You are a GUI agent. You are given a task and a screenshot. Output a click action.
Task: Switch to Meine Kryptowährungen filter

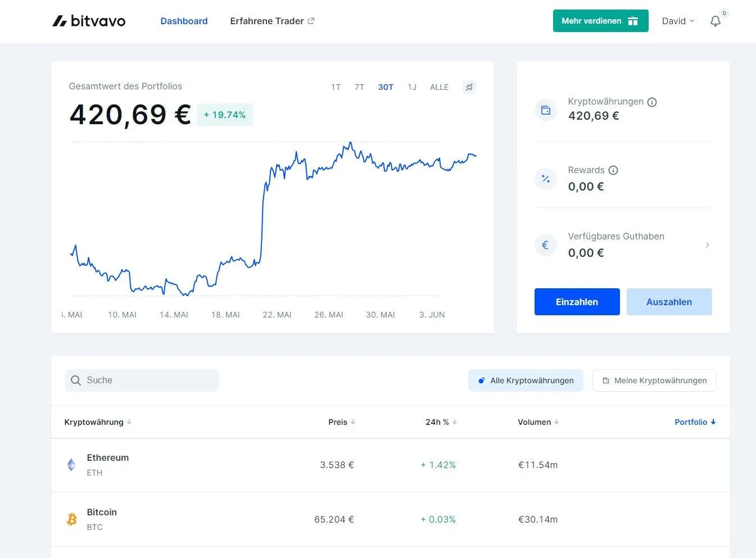pyautogui.click(x=654, y=380)
